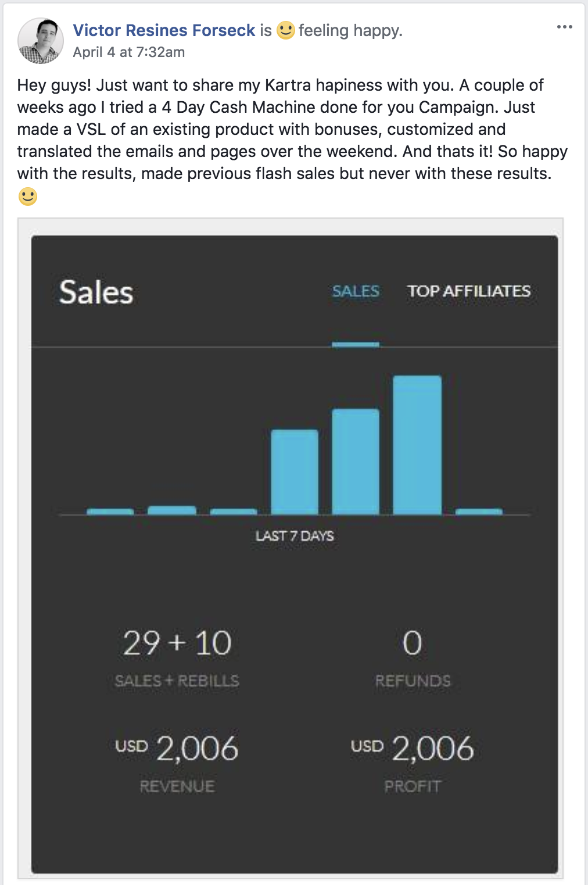Open Victor's profile picture avatar

pyautogui.click(x=40, y=41)
